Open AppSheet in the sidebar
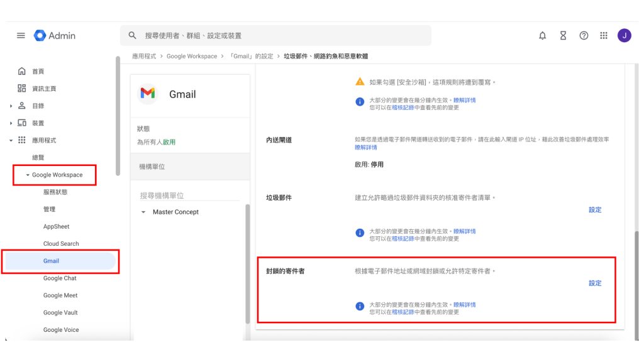Viewport: 644px width, 362px height. pos(56,226)
